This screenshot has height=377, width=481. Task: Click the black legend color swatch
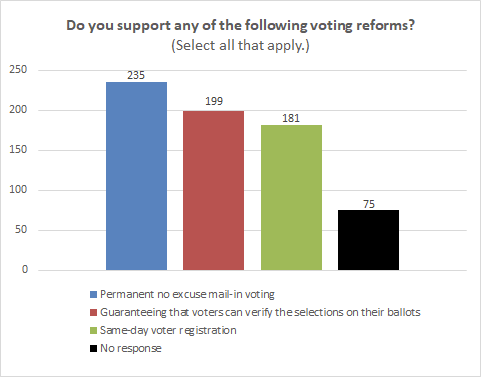point(93,348)
